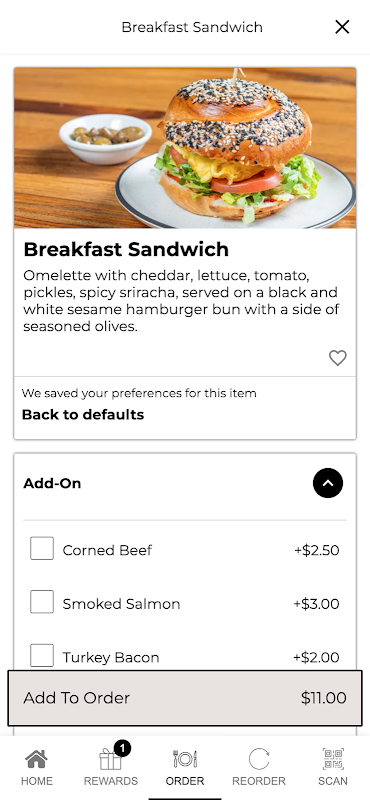Open the Scan QR code icon

[333, 759]
